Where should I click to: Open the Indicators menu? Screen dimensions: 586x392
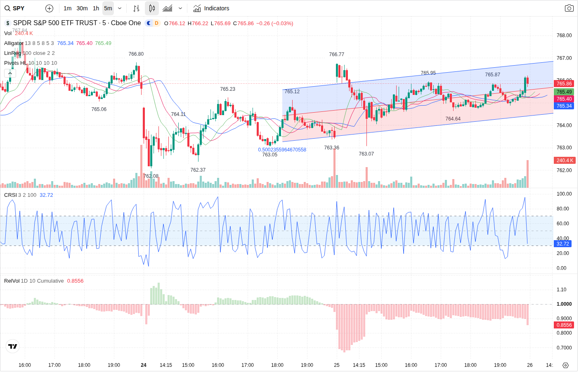(211, 8)
